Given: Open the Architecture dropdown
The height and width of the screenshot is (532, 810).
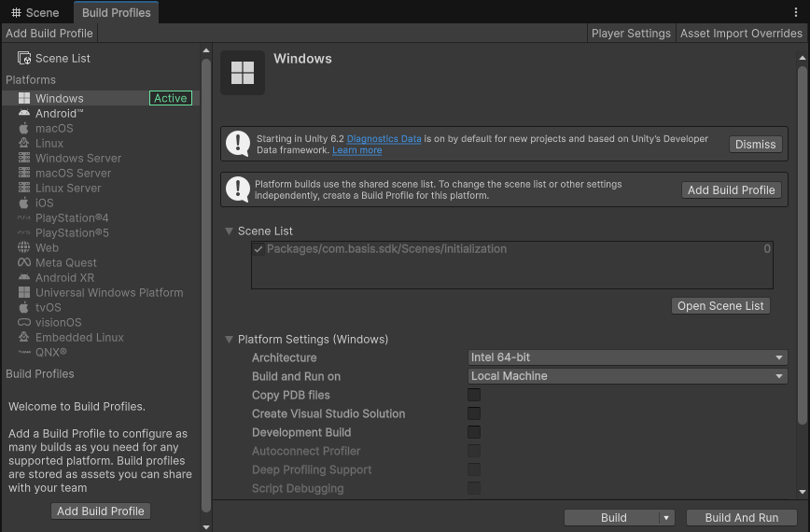Looking at the screenshot, I should click(x=627, y=357).
